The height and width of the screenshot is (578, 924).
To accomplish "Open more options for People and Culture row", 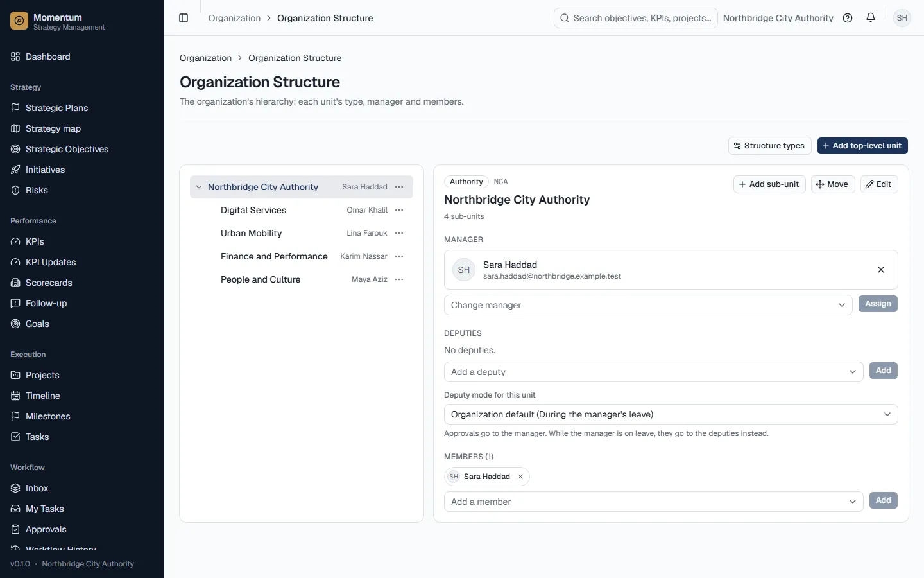I will 399,279.
